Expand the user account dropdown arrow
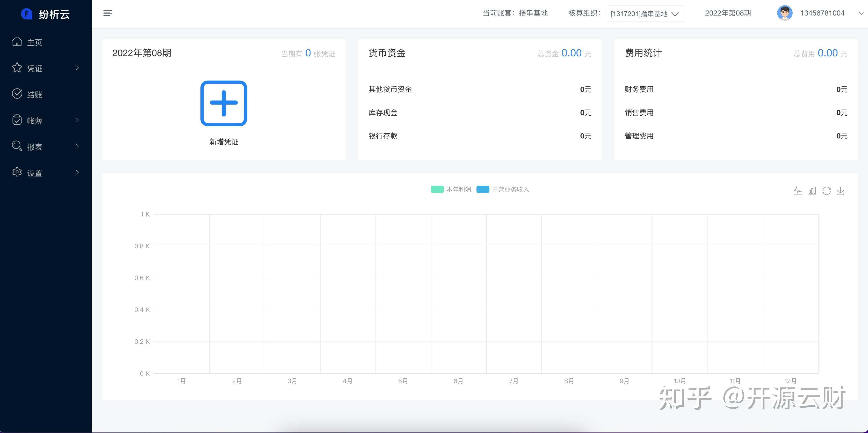The image size is (868, 433). click(x=861, y=13)
